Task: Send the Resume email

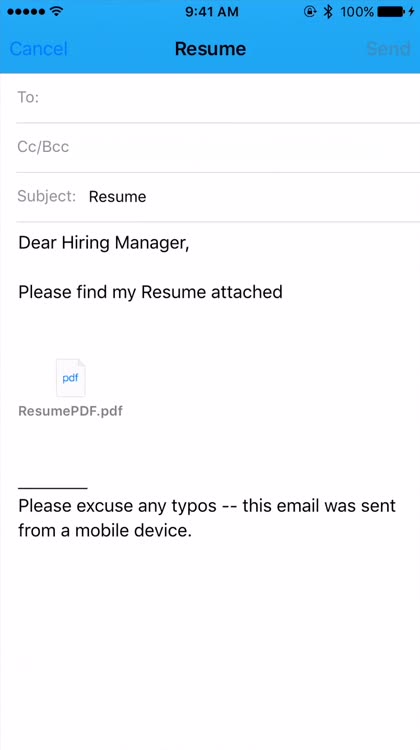Action: pyautogui.click(x=388, y=49)
